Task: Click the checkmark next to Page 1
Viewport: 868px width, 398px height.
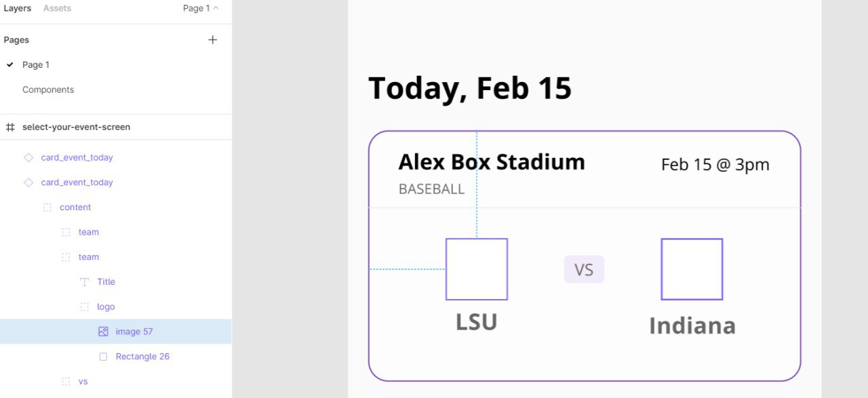Action: tap(10, 65)
